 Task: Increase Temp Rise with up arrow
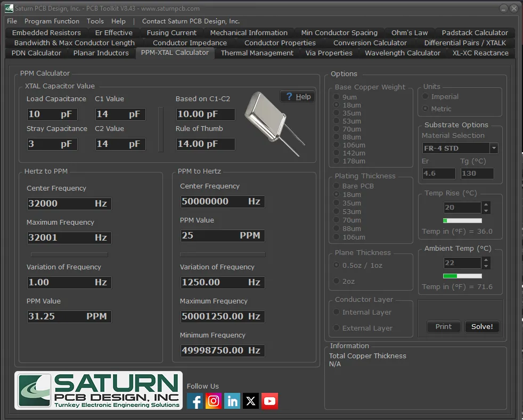(486, 204)
